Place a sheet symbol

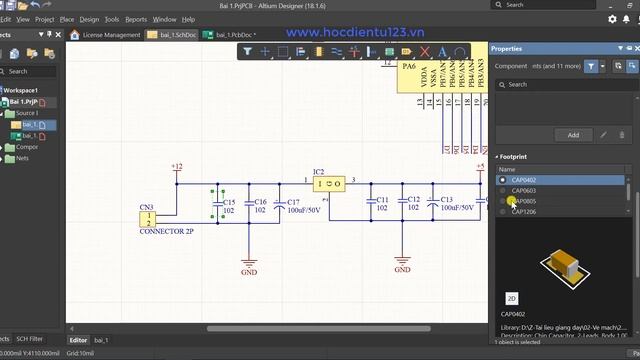click(389, 52)
